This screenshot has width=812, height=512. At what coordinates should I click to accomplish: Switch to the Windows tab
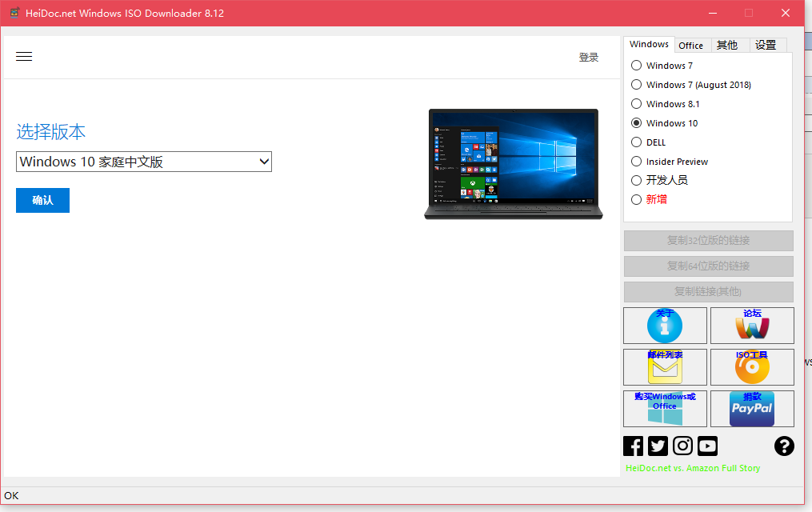tap(649, 45)
